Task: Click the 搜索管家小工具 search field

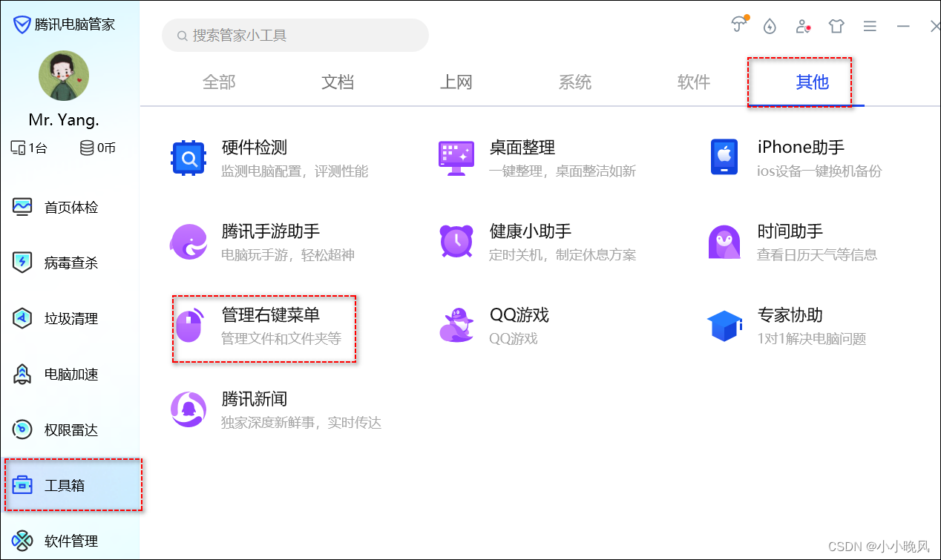Action: pyautogui.click(x=295, y=35)
